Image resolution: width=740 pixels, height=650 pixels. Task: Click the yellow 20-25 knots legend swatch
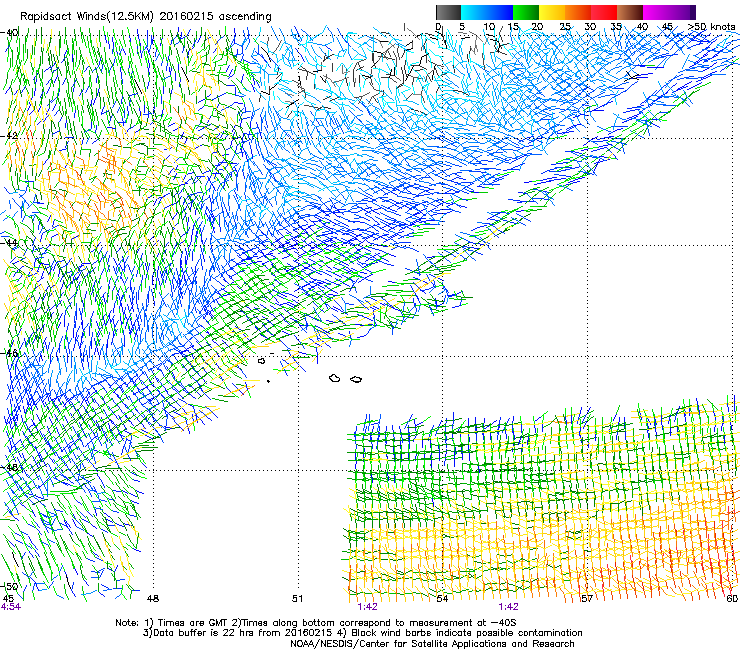point(552,12)
